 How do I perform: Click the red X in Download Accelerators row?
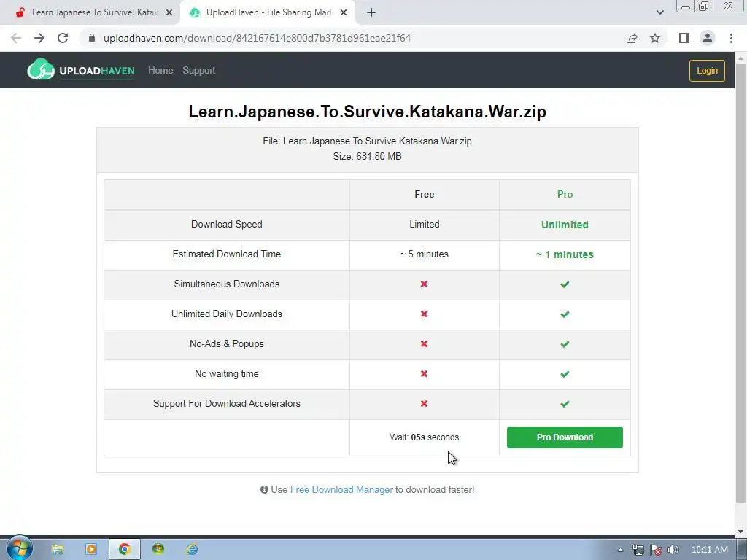[x=424, y=403]
